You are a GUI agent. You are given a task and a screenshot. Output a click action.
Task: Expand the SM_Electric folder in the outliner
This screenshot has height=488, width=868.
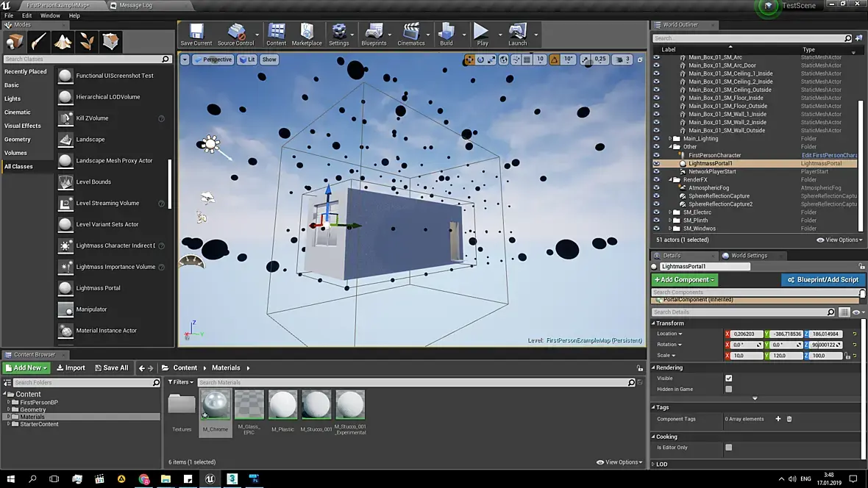[670, 212]
